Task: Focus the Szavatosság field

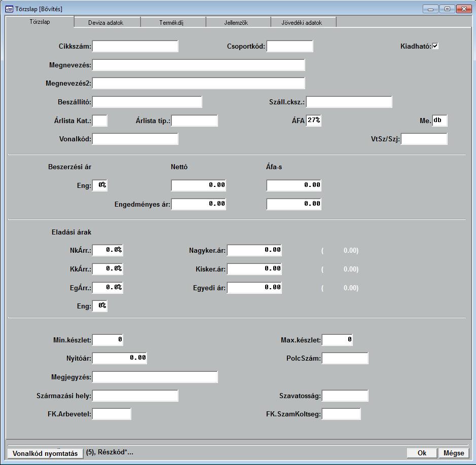Action: tap(345, 396)
